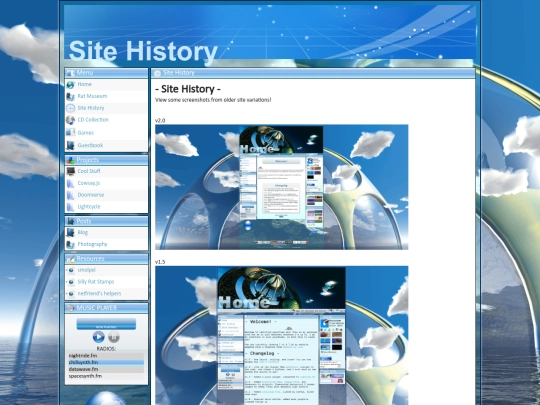Click the v1.5 version label
The height and width of the screenshot is (405, 540).
160,262
